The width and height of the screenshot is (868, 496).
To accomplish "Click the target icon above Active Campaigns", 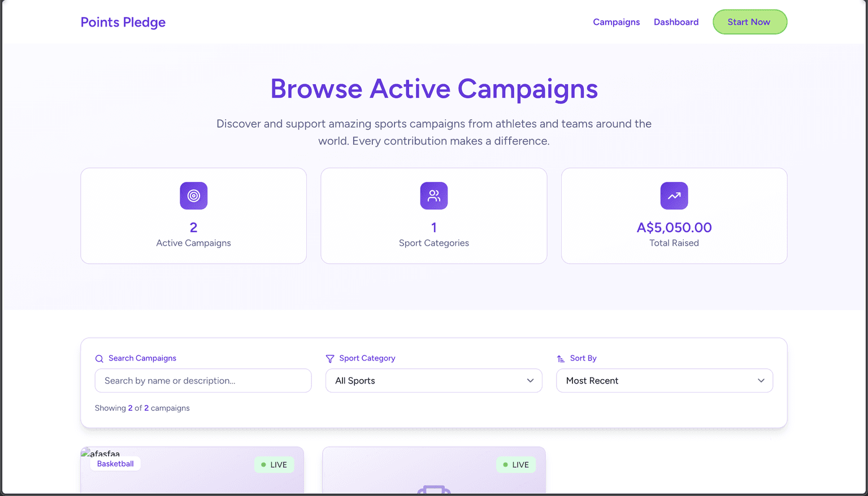I will [193, 196].
